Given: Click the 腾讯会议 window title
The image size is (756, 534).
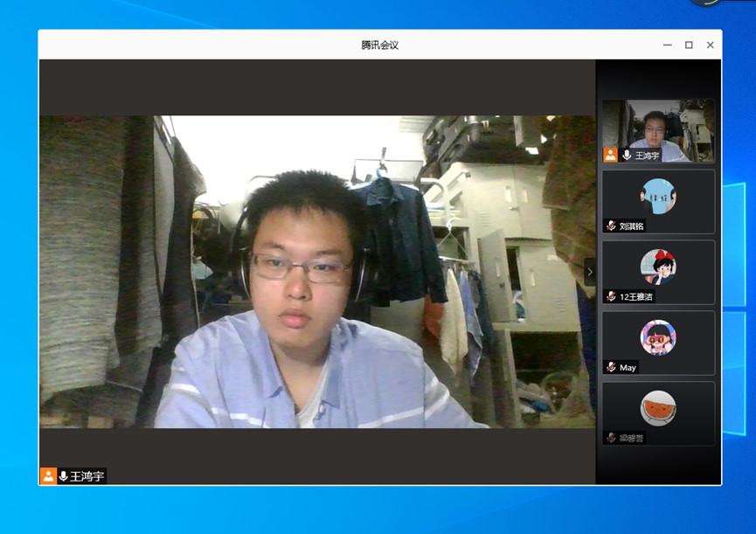Looking at the screenshot, I should (x=380, y=45).
